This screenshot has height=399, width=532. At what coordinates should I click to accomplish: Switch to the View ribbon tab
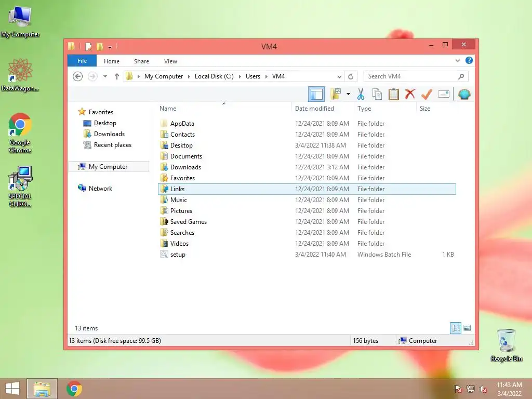pyautogui.click(x=170, y=61)
